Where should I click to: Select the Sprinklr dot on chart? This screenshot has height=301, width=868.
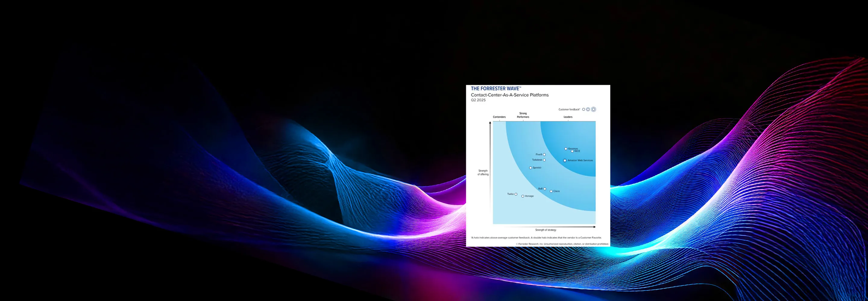(530, 168)
